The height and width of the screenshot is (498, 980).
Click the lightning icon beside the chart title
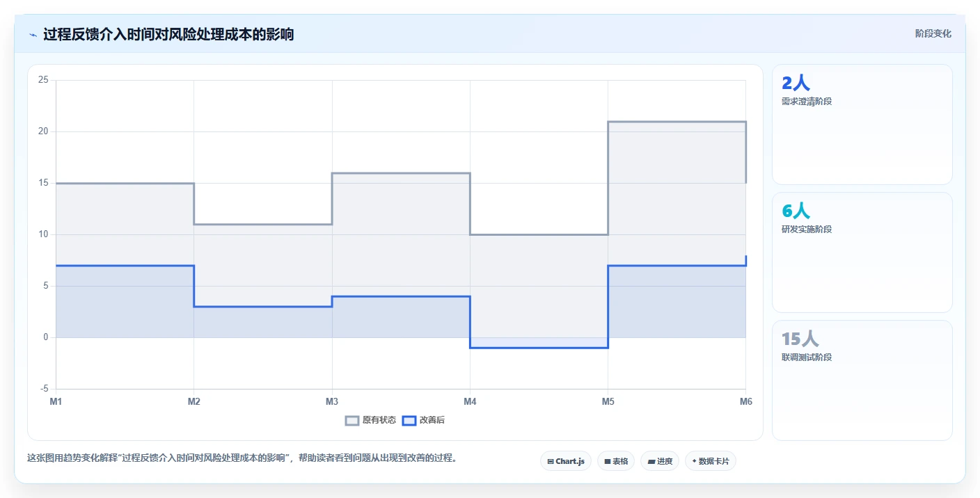tap(33, 35)
